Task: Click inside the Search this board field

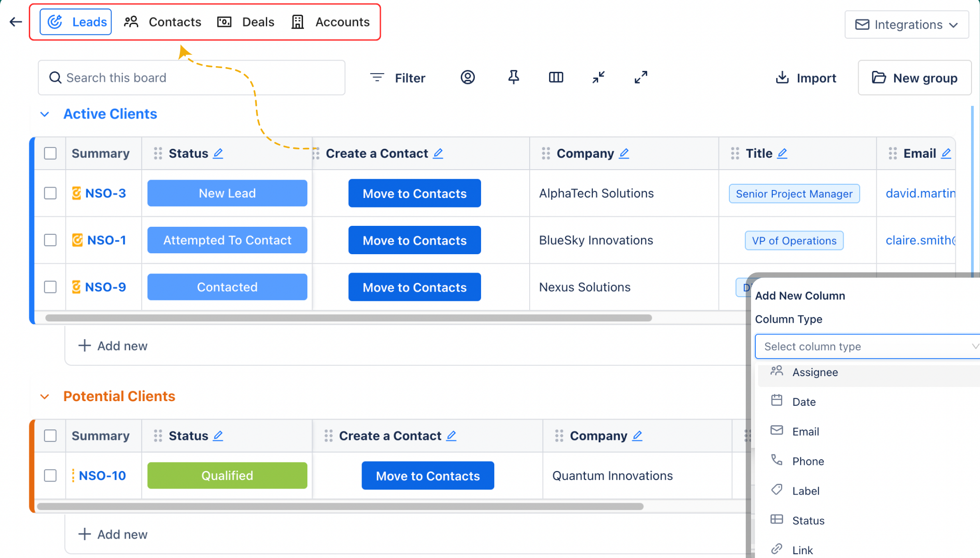Action: click(x=142, y=77)
